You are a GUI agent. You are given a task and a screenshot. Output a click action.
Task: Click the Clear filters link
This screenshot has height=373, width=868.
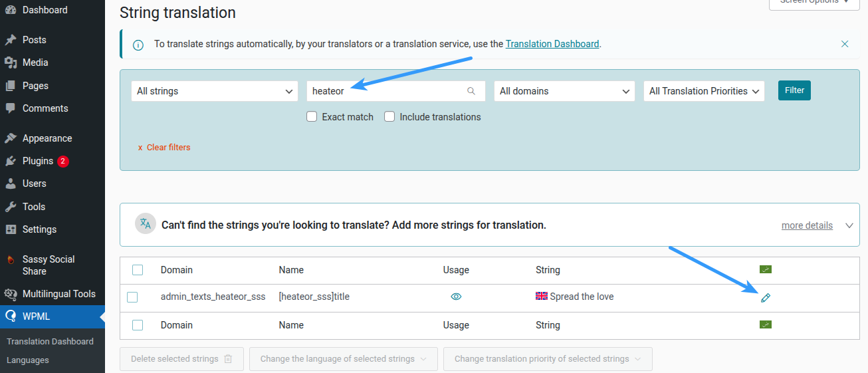(164, 147)
